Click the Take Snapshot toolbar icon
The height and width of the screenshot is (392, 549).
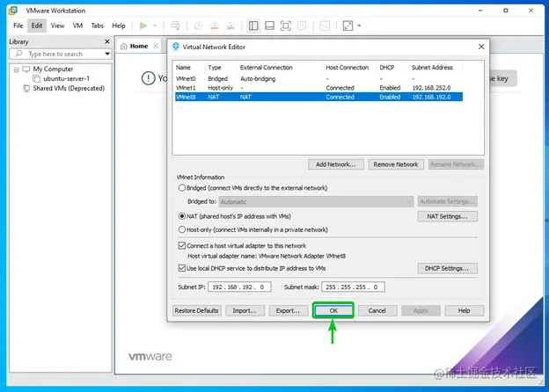198,25
